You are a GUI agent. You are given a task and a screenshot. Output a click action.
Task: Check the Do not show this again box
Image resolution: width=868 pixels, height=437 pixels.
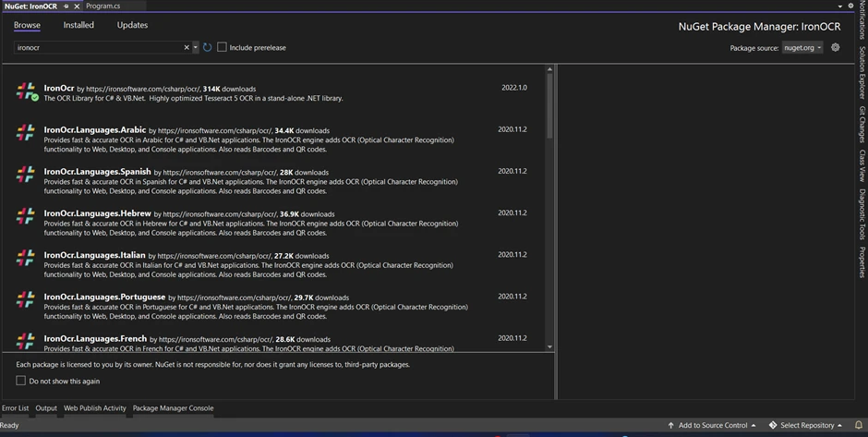[21, 381]
